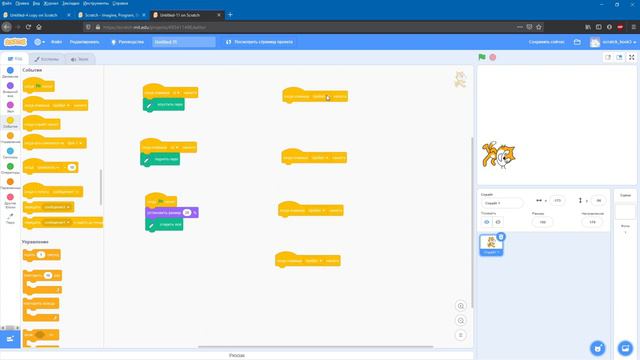
Task: Reload the page in the browser
Action: (28, 27)
